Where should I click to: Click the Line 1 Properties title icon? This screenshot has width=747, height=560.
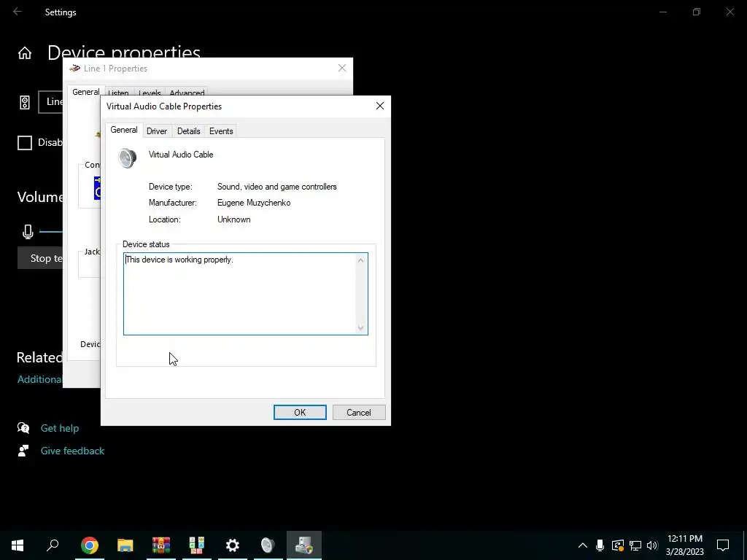tap(74, 69)
